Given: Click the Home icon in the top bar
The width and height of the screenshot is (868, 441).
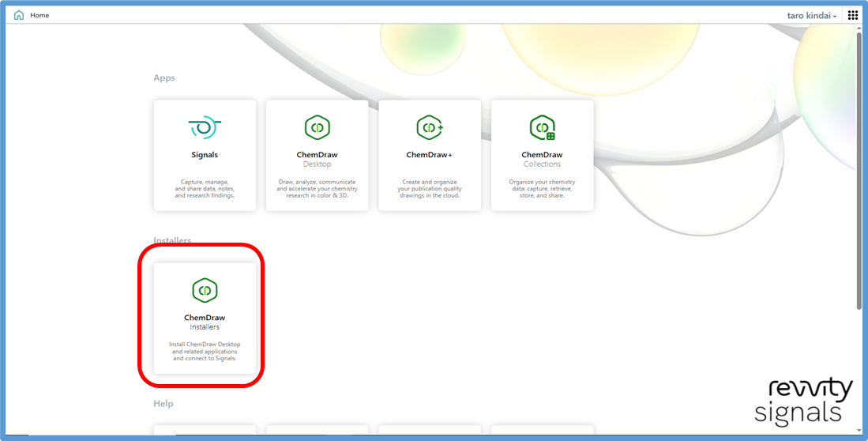Looking at the screenshot, I should (19, 15).
